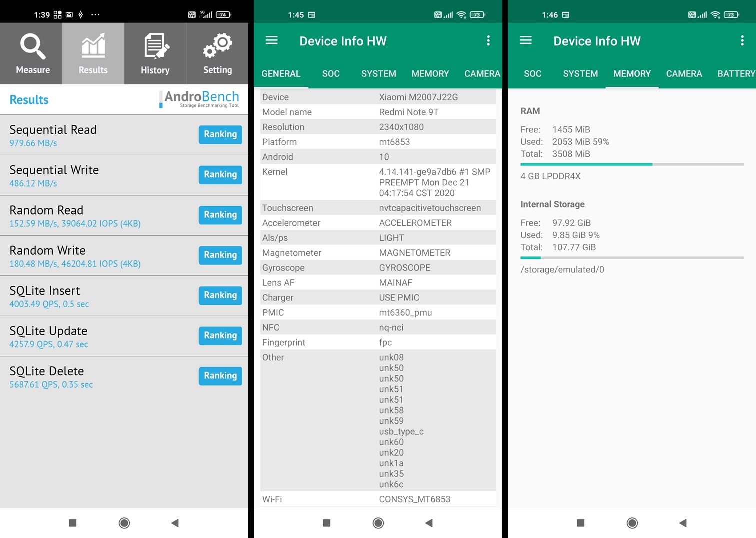
Task: Tap Ranking for SQLite Insert
Action: [220, 295]
